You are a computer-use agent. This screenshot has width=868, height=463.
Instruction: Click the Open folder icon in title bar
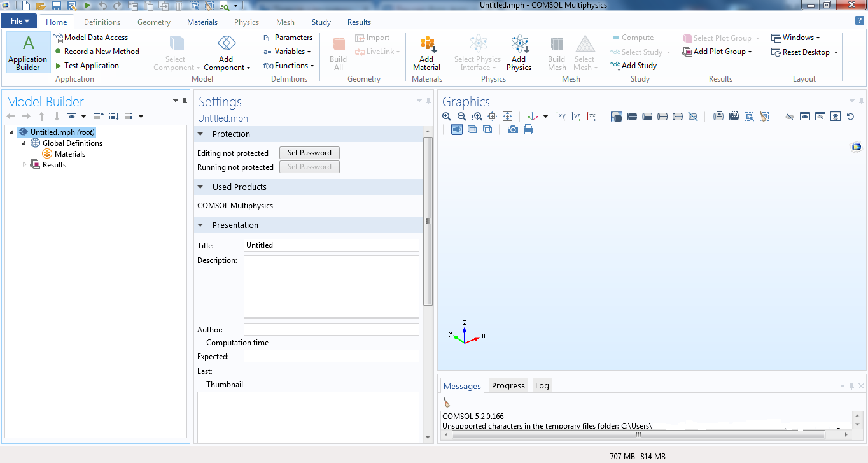pyautogui.click(x=41, y=6)
